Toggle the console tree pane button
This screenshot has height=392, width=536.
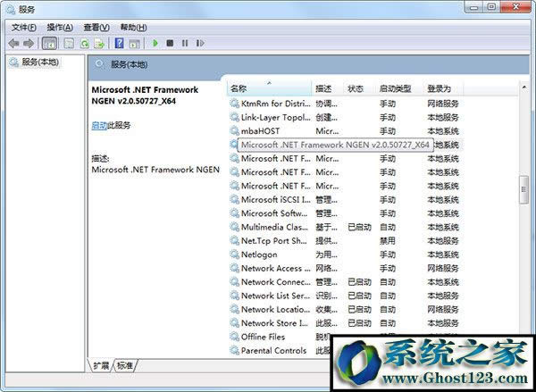48,43
